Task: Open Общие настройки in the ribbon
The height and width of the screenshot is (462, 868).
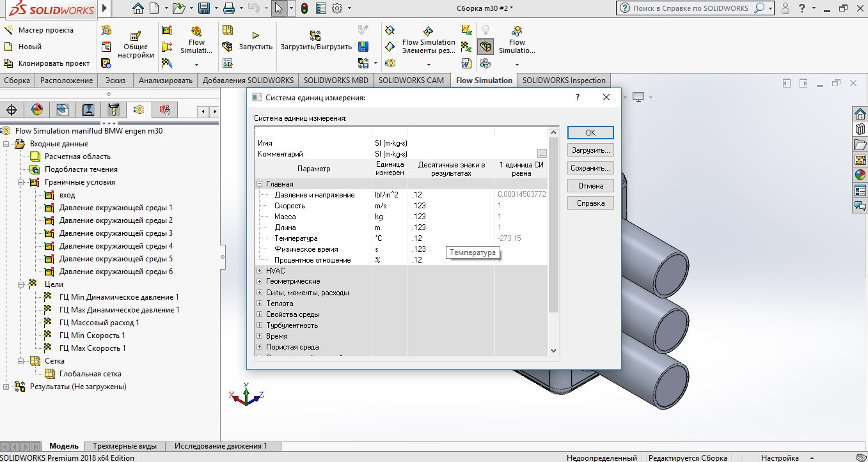Action: click(x=136, y=45)
